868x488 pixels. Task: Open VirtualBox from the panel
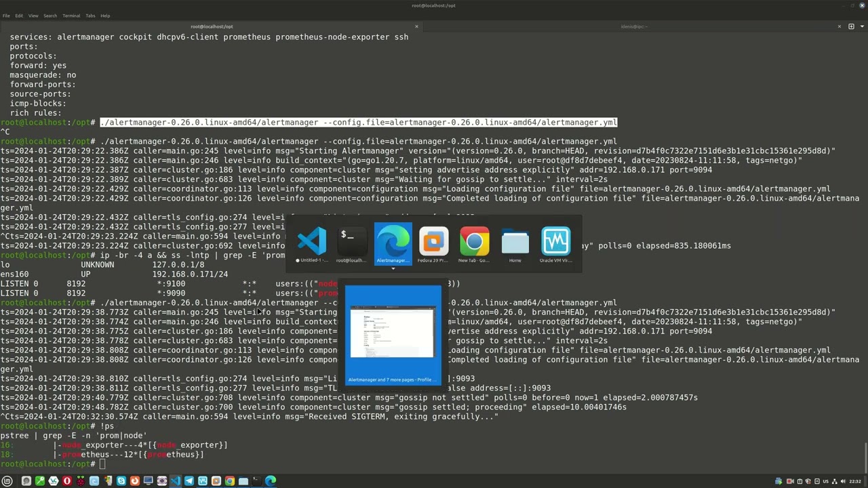tap(203, 481)
